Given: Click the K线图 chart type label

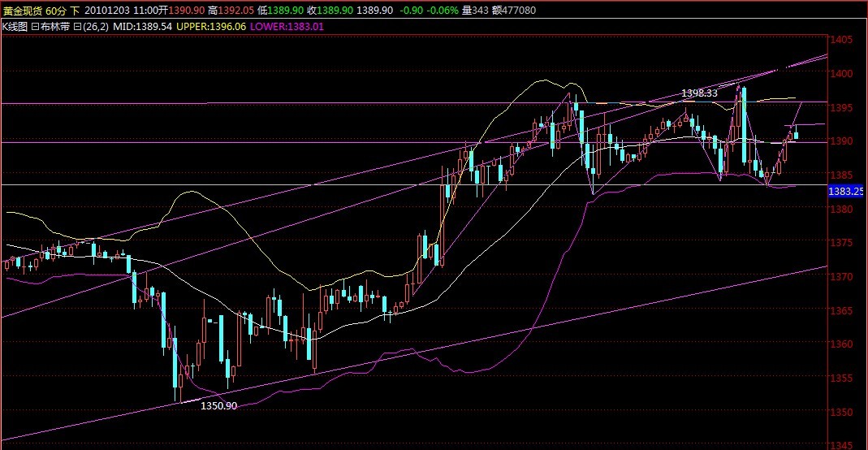Looking at the screenshot, I should point(15,27).
